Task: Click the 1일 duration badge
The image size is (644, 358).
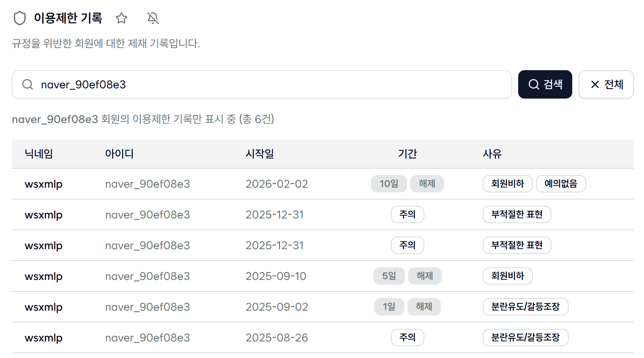Action: [389, 307]
